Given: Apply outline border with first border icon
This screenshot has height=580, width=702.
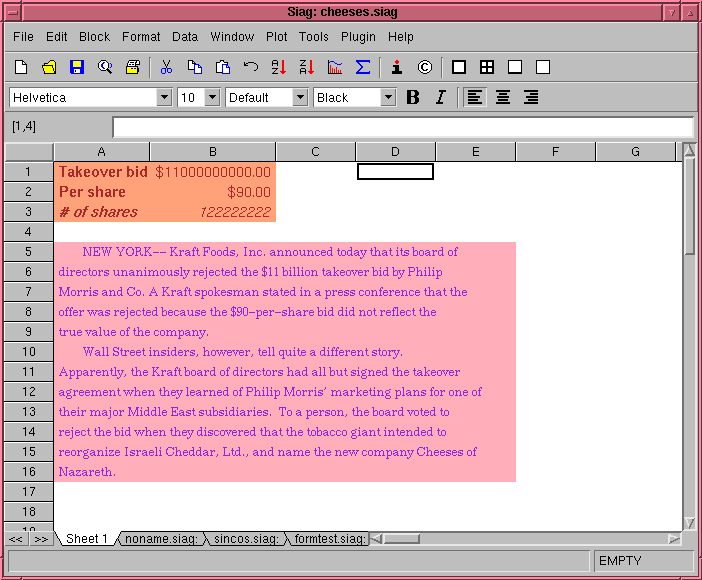Looking at the screenshot, I should pyautogui.click(x=459, y=67).
